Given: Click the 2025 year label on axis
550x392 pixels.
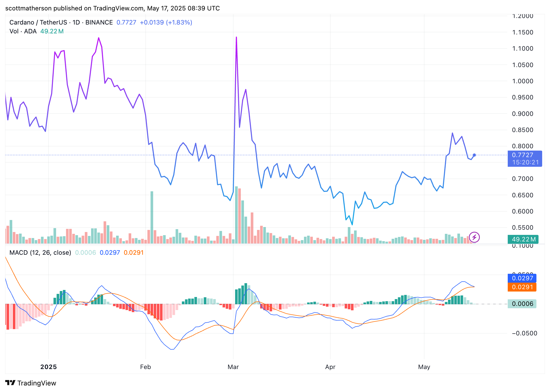Looking at the screenshot, I should pos(49,367).
